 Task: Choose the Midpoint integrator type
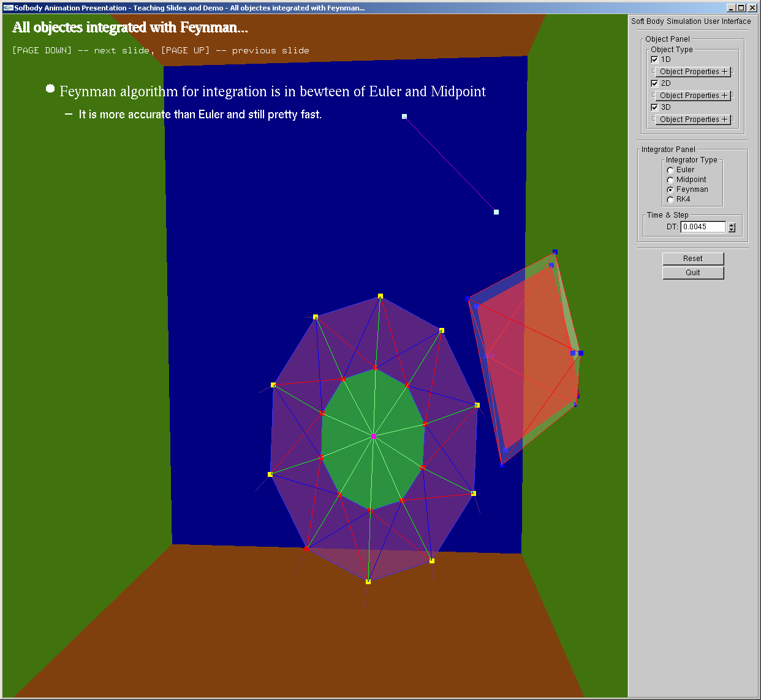(670, 180)
